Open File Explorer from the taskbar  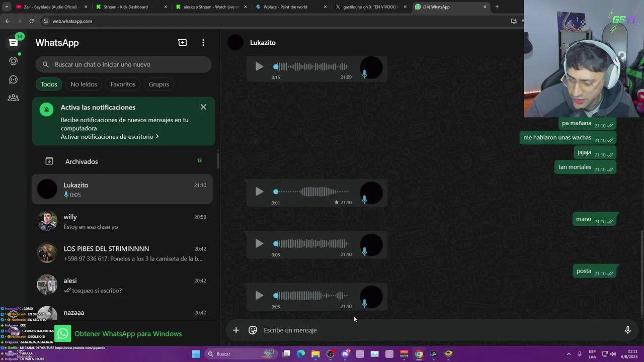coord(315,354)
